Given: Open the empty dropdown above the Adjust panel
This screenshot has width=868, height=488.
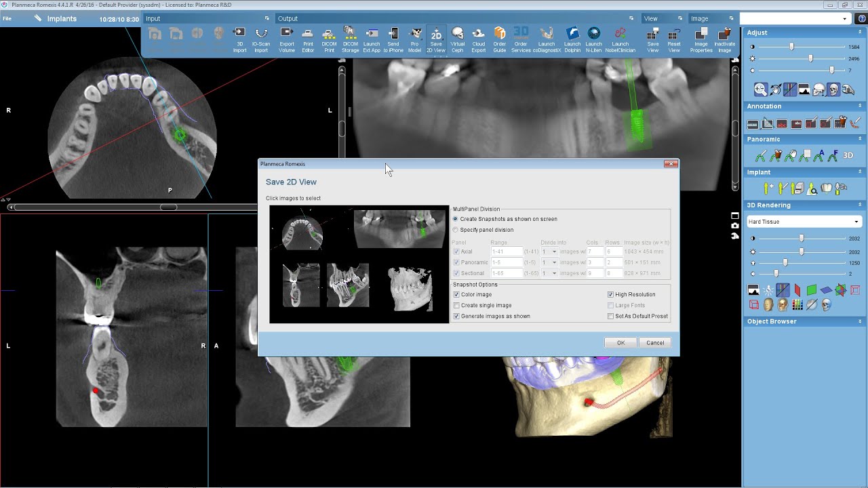Looking at the screenshot, I should (795, 19).
